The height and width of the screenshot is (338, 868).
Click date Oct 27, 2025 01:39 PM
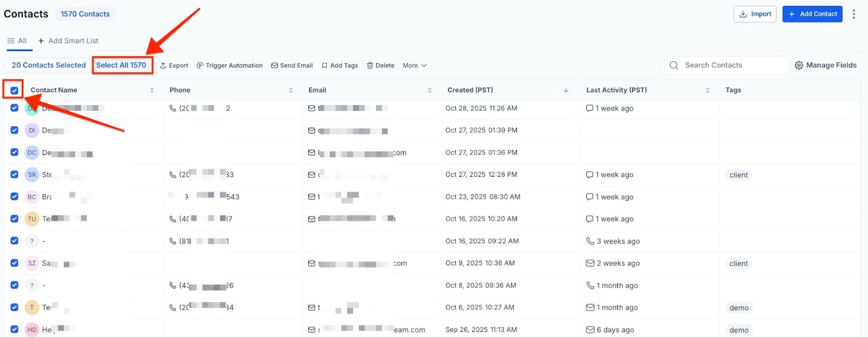tap(481, 130)
